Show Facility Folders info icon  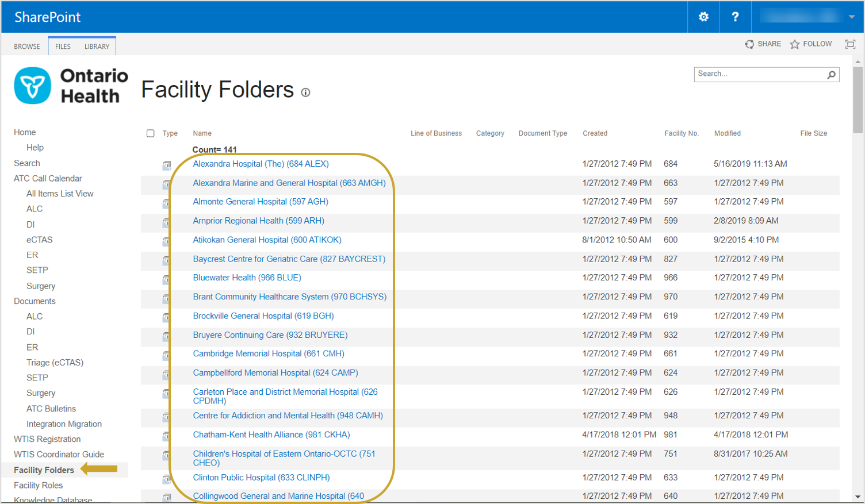(x=305, y=93)
